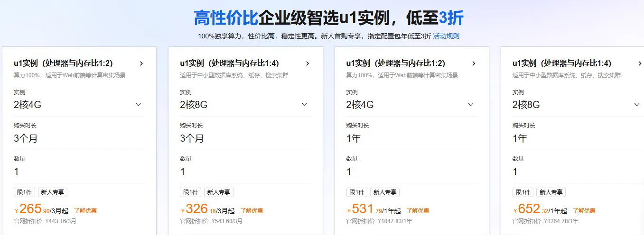Image resolution: width=644 pixels, height=235 pixels.
Task: Click the ¥652.32/1年起 price
Action: (x=540, y=209)
